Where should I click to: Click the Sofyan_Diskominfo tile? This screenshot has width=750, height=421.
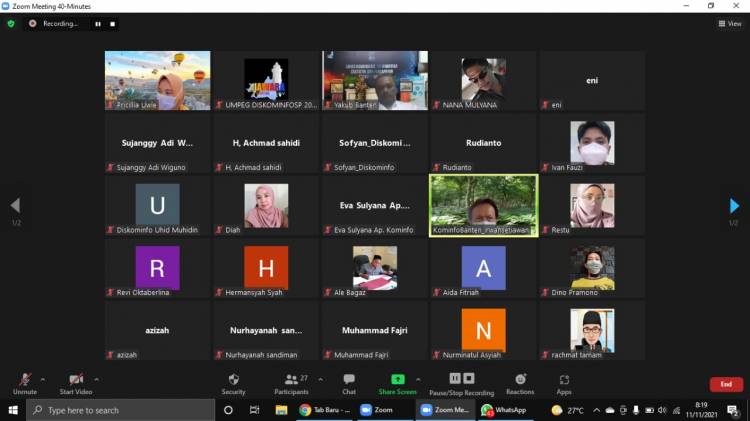pos(375,143)
